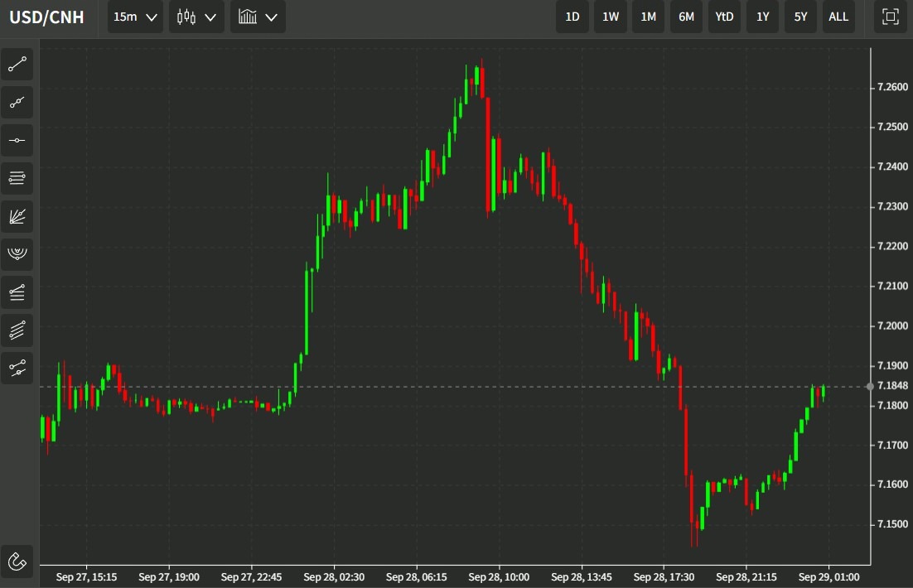
Task: Pick the trend-based extension tool
Action: tap(17, 369)
